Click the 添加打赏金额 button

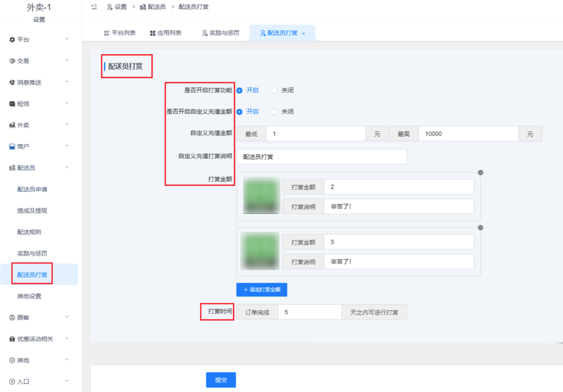point(262,289)
